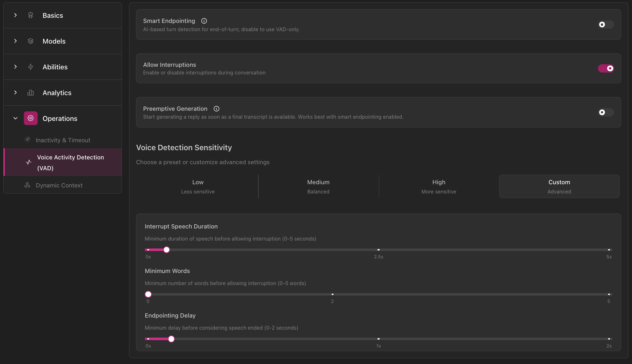
Task: Click the Smart Endpointing info icon
Action: pos(204,21)
